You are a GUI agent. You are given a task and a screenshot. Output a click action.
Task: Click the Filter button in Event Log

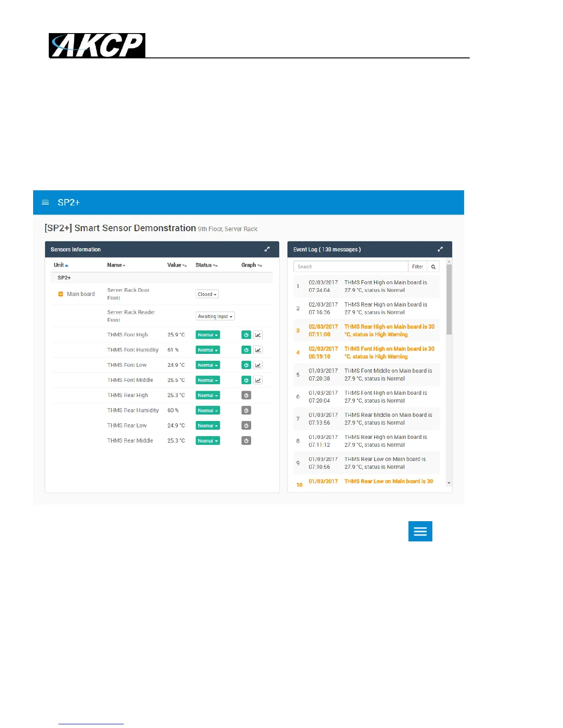[x=417, y=267]
